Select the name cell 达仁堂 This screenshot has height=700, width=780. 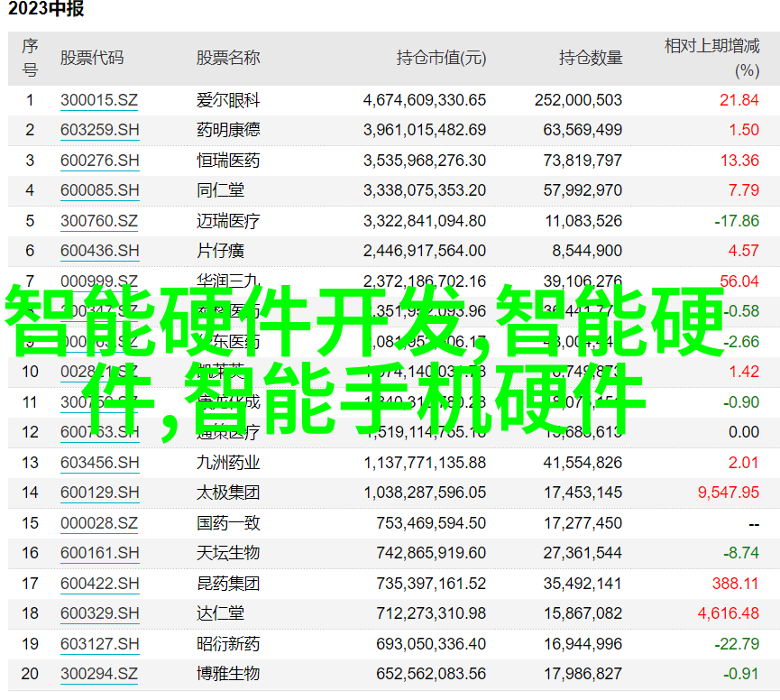coord(220,613)
